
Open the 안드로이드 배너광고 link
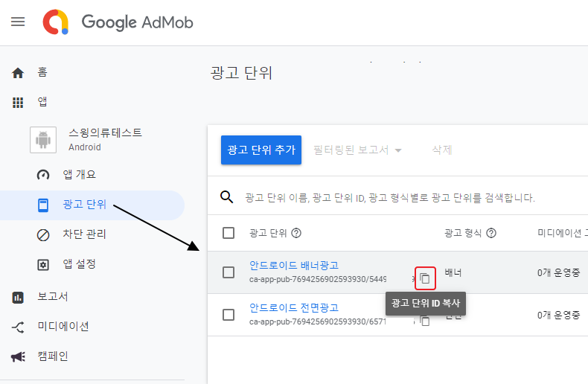point(294,266)
